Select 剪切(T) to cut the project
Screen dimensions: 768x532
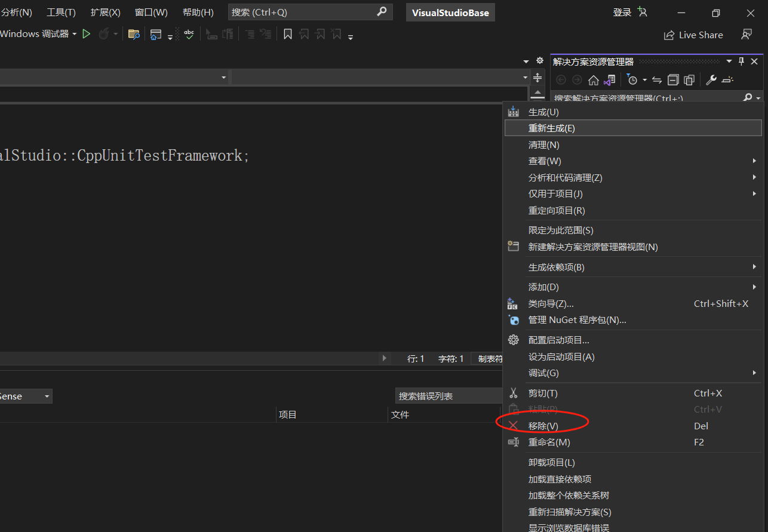(633, 393)
